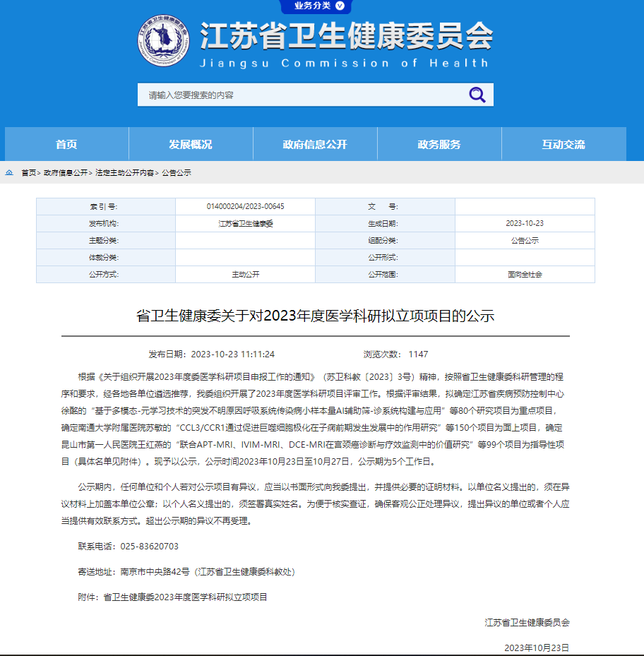Go to 首页 via breadcrumb link
Image resolution: width=644 pixels, height=656 pixels.
(x=28, y=173)
